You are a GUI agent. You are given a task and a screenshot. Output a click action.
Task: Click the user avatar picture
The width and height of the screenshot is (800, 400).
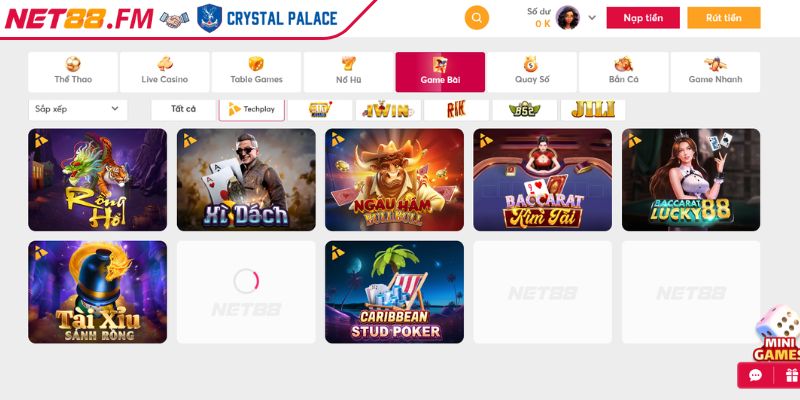click(567, 18)
